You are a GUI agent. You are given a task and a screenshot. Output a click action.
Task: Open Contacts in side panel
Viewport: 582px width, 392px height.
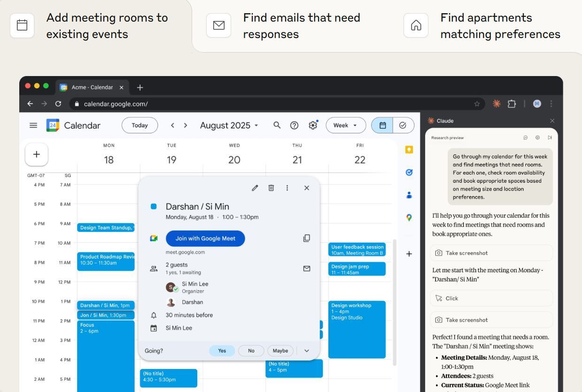[409, 195]
